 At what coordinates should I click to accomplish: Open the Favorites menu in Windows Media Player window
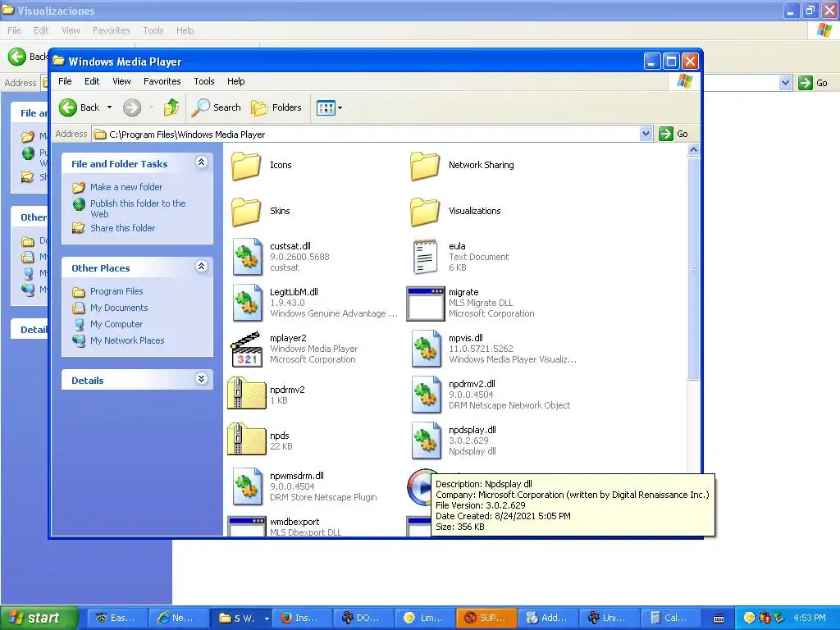[162, 81]
